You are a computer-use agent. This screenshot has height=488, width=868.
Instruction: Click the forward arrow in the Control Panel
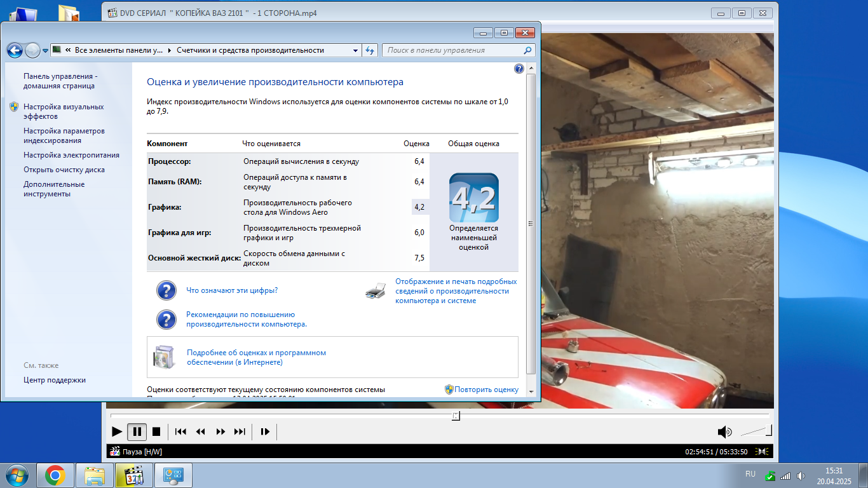click(32, 50)
